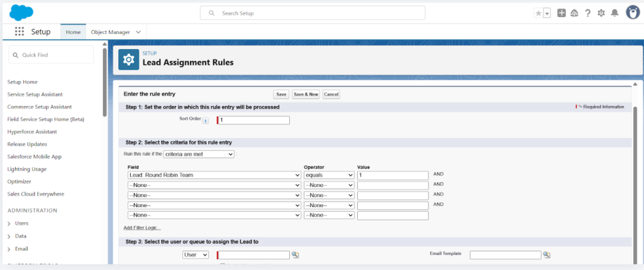Click the Save & New button
The height and width of the screenshot is (270, 644).
pyautogui.click(x=306, y=94)
